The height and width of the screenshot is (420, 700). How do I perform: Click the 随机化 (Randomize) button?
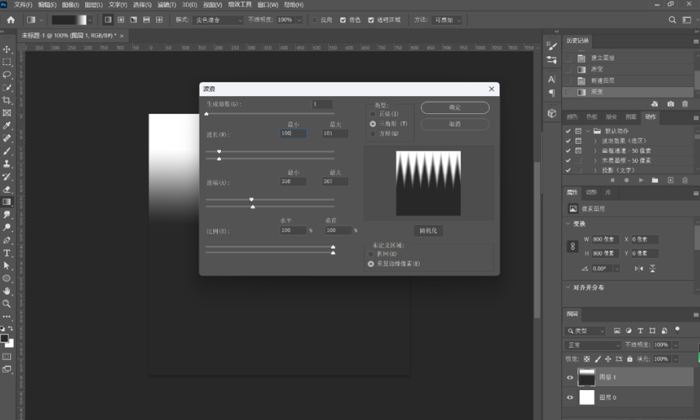[429, 229]
